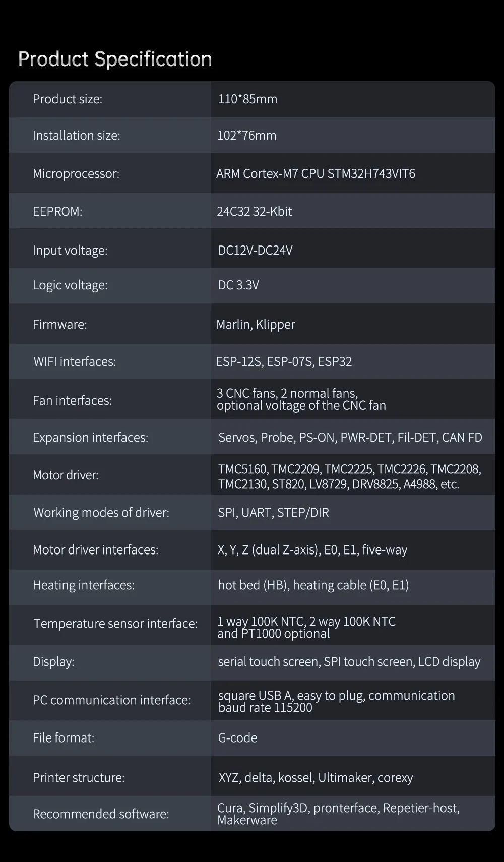Click the WIFI interfaces label

coord(75,362)
